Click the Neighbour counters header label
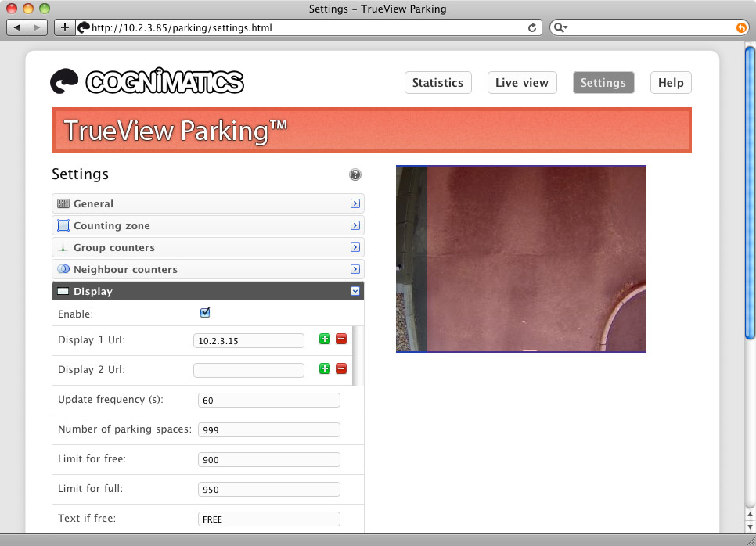Image resolution: width=756 pixels, height=546 pixels. (125, 269)
